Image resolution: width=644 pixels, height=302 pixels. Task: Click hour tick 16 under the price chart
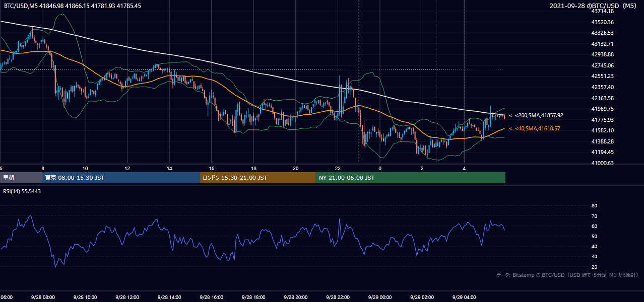click(212, 169)
